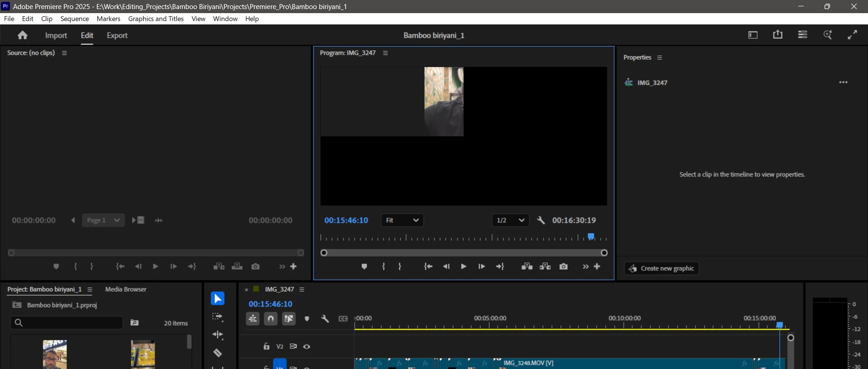Mark Out in the Program monitor
The width and height of the screenshot is (868, 369).
[x=400, y=267]
